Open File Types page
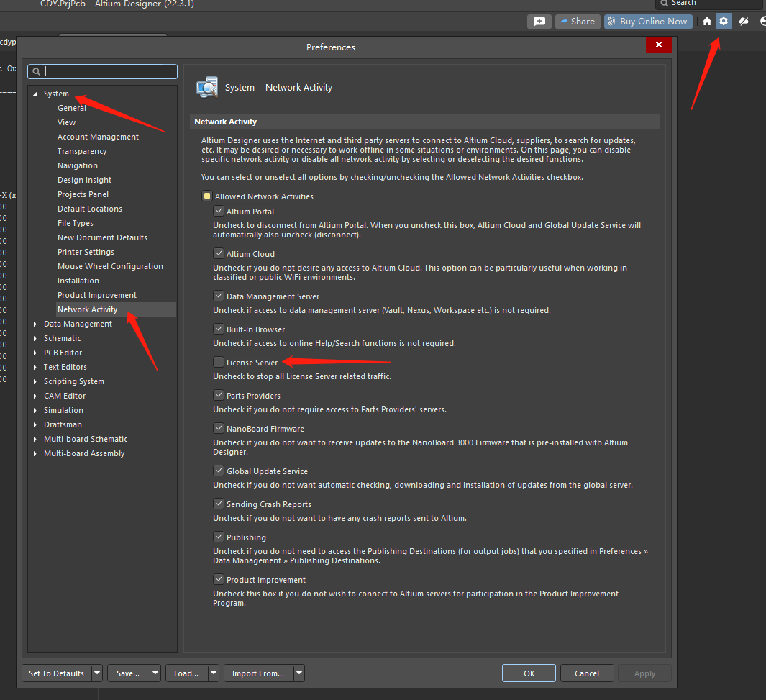The height and width of the screenshot is (700, 766). click(76, 223)
